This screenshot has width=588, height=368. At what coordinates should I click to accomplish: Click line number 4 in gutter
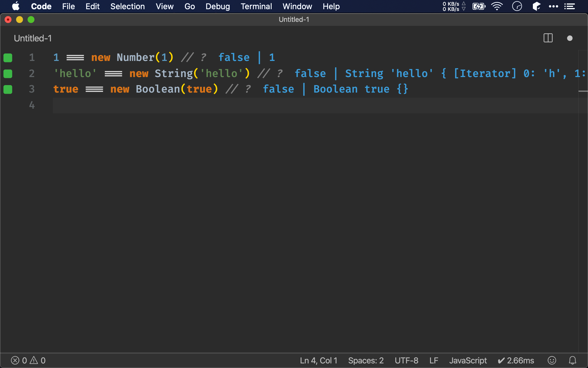[32, 105]
